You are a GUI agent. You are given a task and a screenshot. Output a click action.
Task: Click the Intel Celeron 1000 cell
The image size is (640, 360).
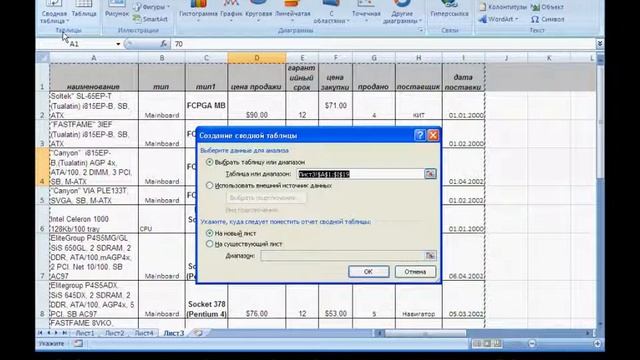pyautogui.click(x=93, y=219)
